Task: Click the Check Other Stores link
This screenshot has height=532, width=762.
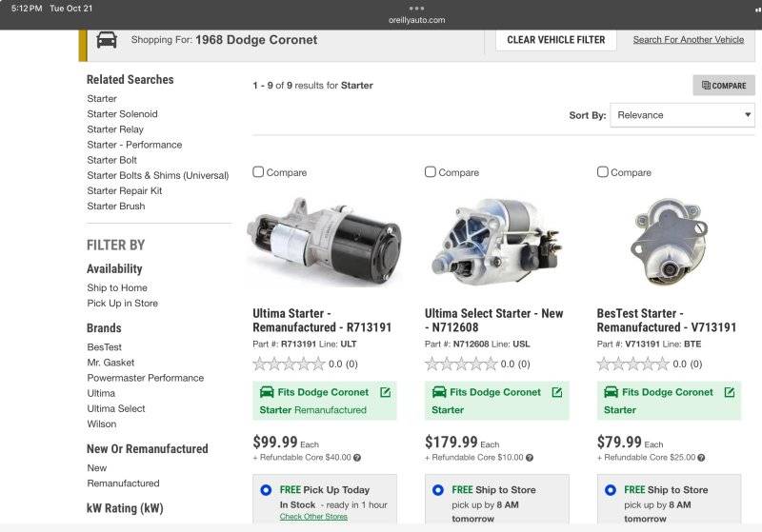Action: tap(313, 517)
